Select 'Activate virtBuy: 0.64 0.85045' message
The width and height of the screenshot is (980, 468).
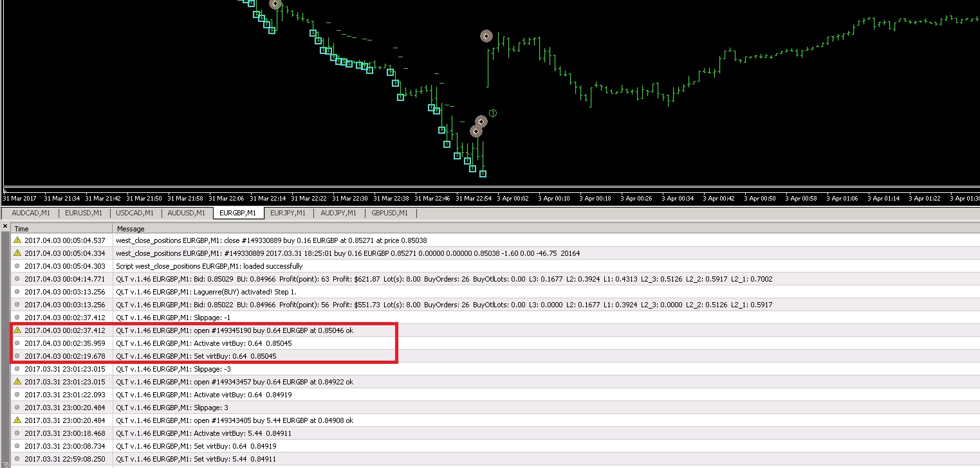pos(203,343)
